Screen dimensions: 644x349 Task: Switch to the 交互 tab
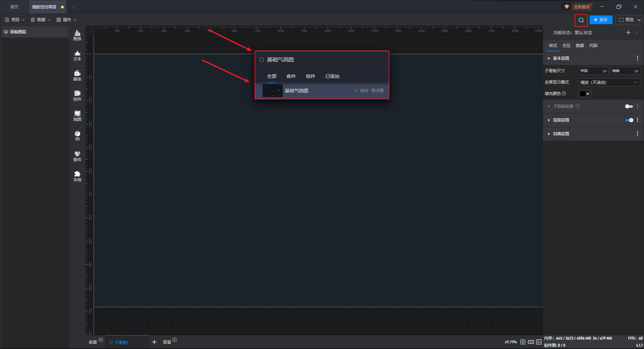566,46
